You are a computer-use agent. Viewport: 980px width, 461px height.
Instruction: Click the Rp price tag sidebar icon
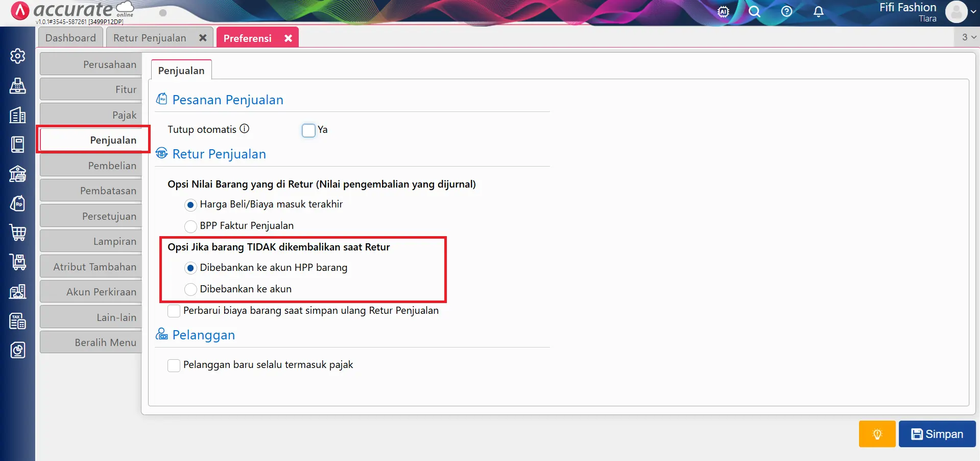(x=18, y=203)
